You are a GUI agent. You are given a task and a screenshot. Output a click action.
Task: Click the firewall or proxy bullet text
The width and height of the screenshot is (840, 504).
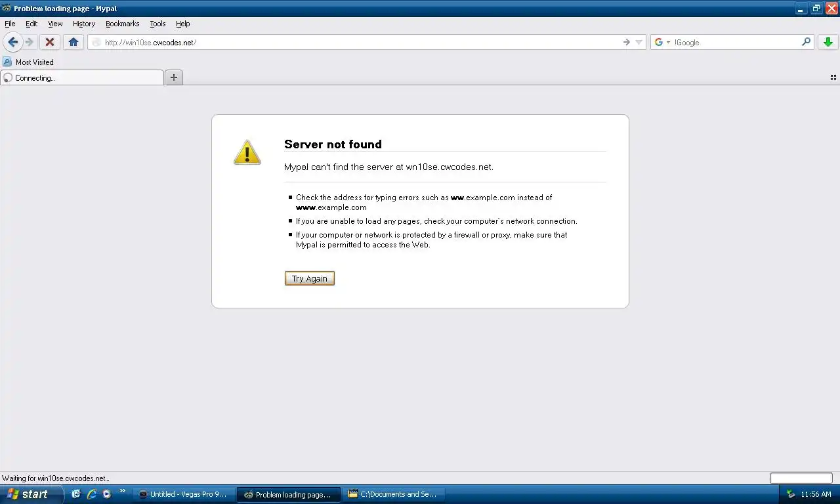[431, 240]
